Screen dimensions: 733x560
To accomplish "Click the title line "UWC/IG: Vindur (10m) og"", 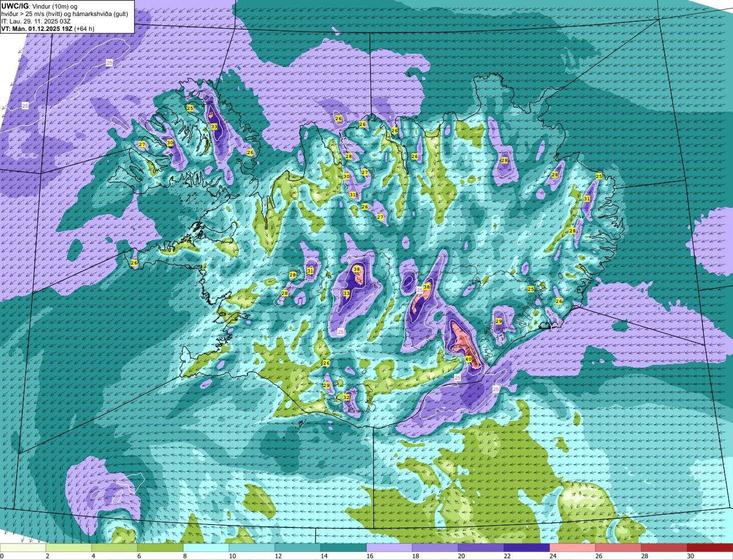I will [39, 6].
